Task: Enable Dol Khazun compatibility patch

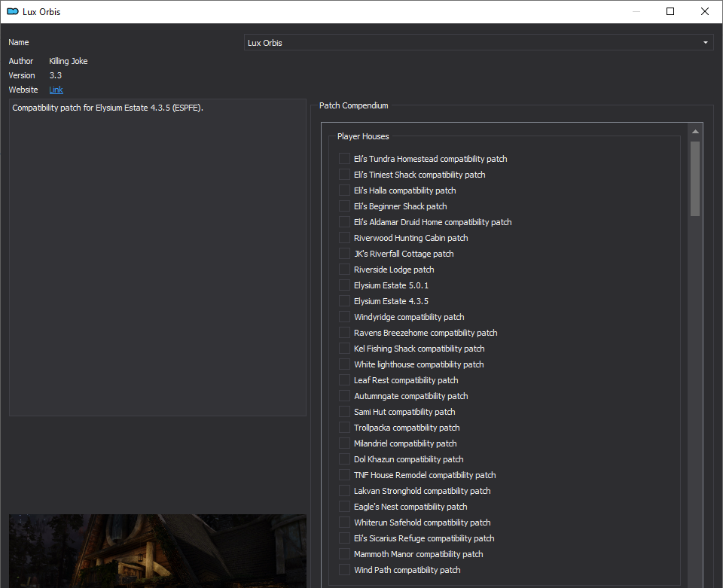Action: 344,459
